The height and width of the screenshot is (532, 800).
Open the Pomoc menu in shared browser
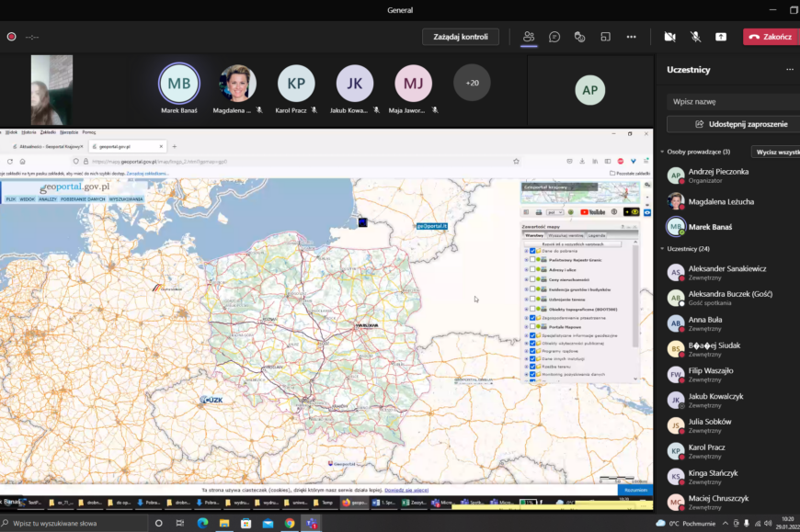[89, 132]
